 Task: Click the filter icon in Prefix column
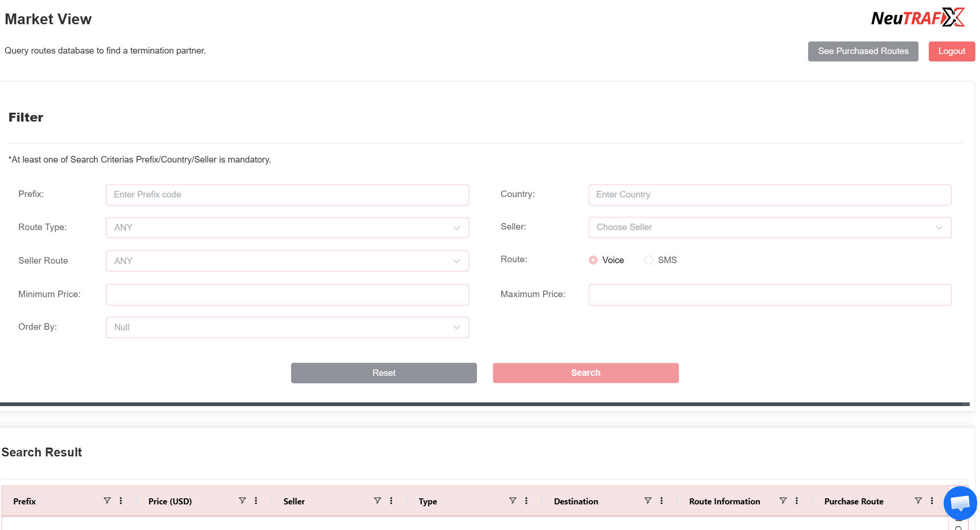pyautogui.click(x=107, y=501)
